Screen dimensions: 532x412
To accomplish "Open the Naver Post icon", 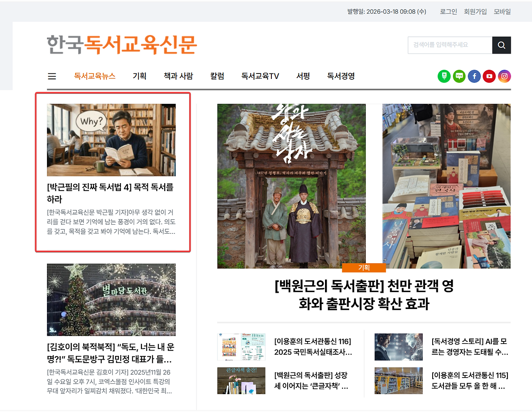I will click(x=444, y=76).
